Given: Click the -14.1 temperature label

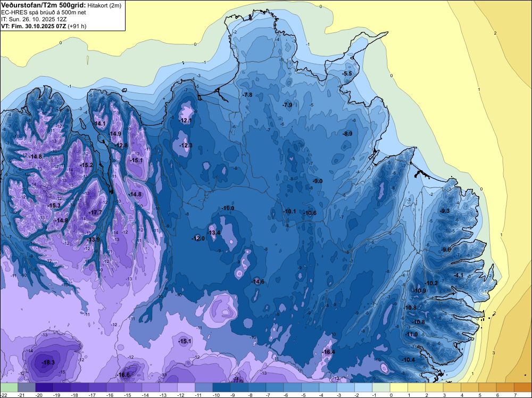Looking at the screenshot, I should [x=99, y=124].
